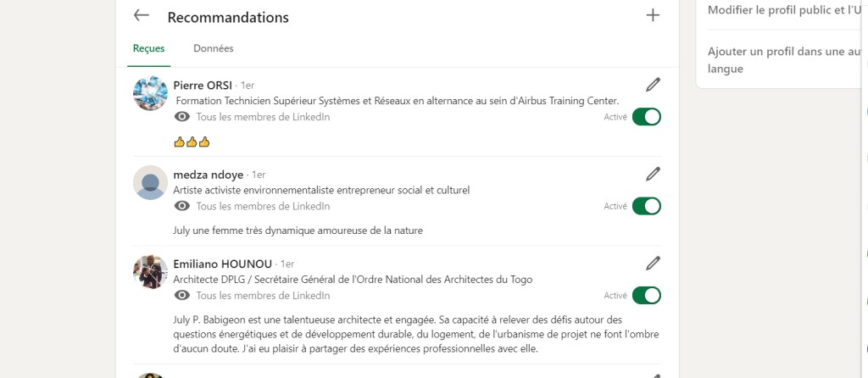
Task: Click the back arrow beside Recommandations
Action: click(x=142, y=16)
